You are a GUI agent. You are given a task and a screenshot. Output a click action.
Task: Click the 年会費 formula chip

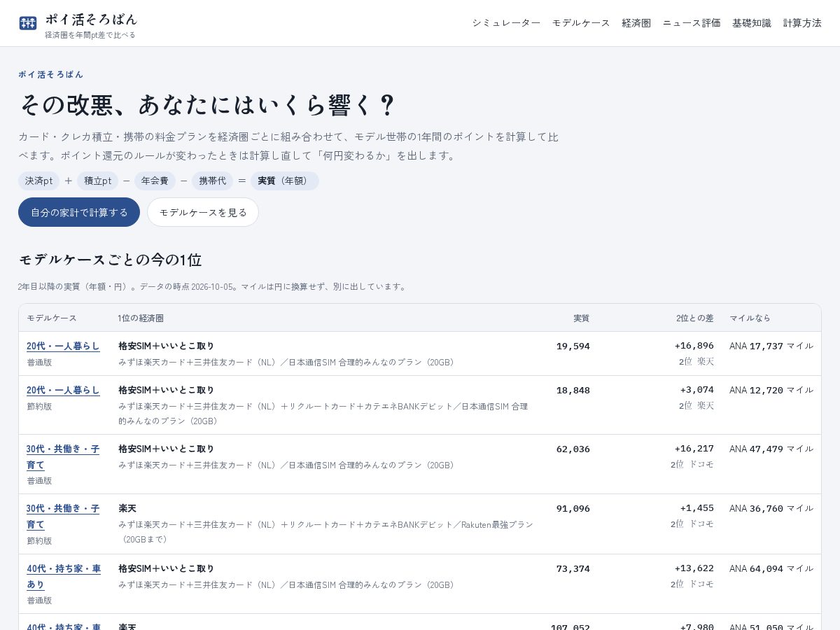click(155, 181)
